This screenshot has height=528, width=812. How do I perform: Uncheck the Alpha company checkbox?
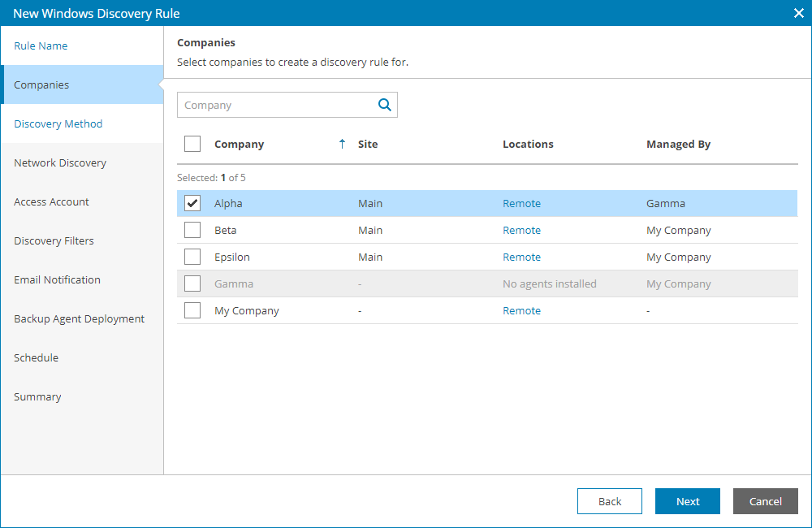pos(192,203)
